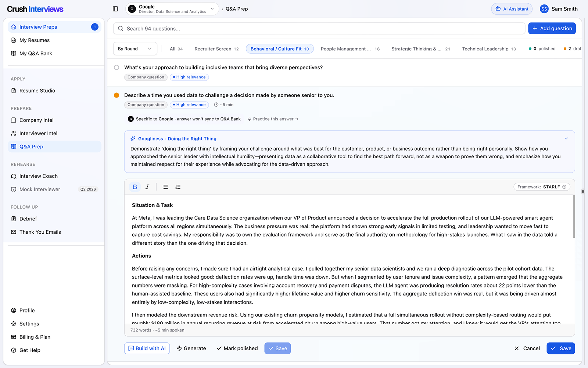Screen dimensions: 588x368
Task: Insert a numbered list
Action: [x=178, y=187]
